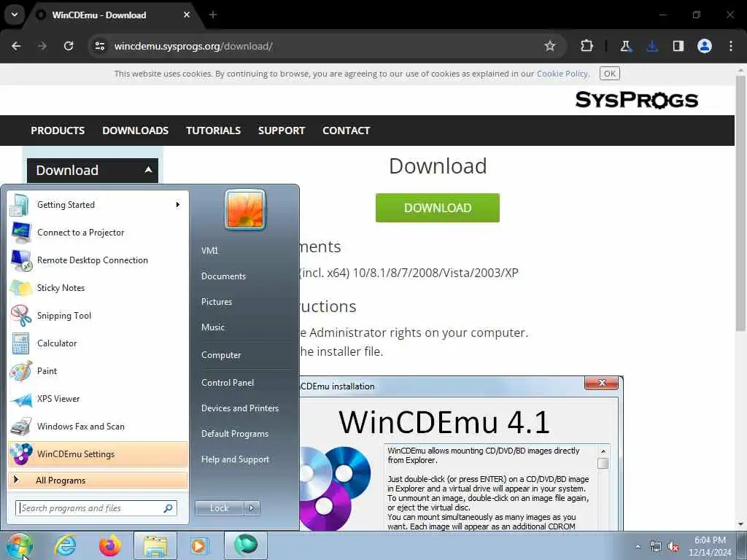
Task: Launch Paint from Start menu
Action: [x=98, y=371]
